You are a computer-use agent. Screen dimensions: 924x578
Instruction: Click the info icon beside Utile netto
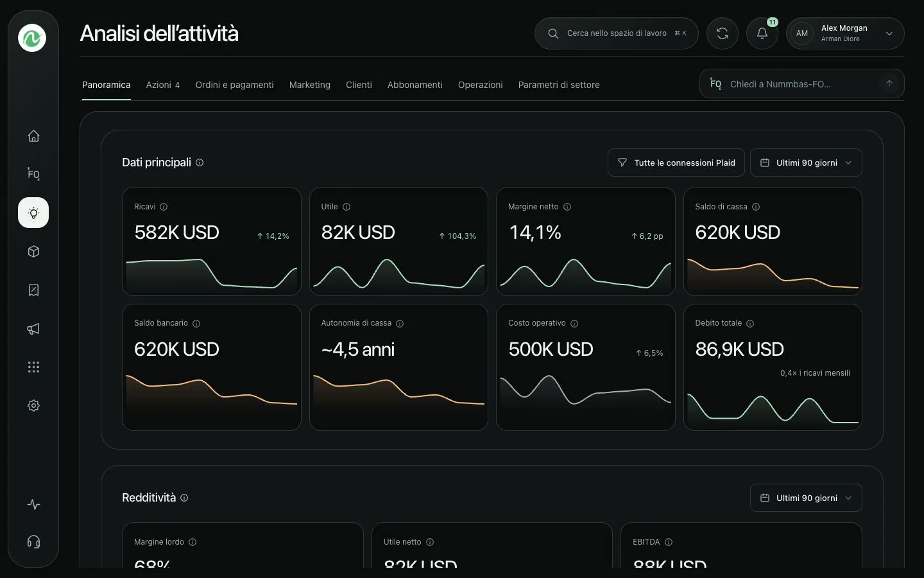(430, 542)
